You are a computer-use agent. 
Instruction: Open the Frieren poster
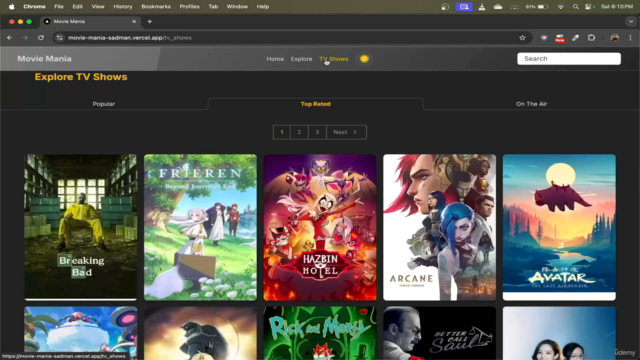pyautogui.click(x=200, y=227)
